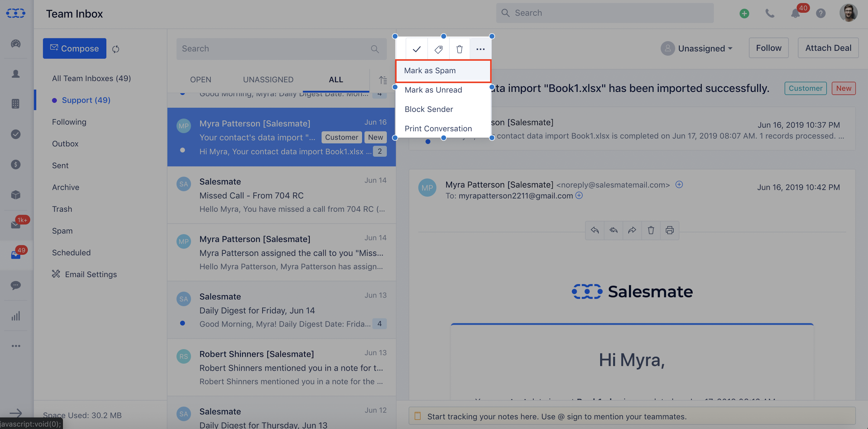The image size is (868, 429).
Task: Click the green plus quick-add icon
Action: (744, 13)
